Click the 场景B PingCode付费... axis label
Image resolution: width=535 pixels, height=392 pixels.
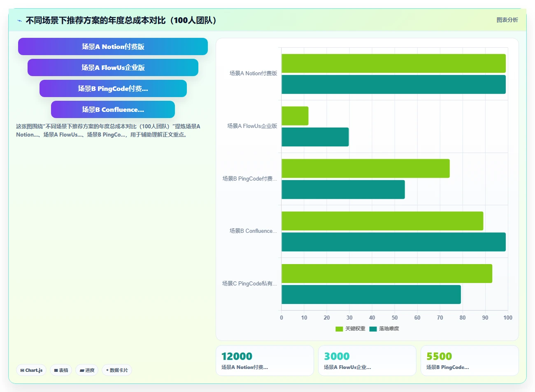click(249, 179)
